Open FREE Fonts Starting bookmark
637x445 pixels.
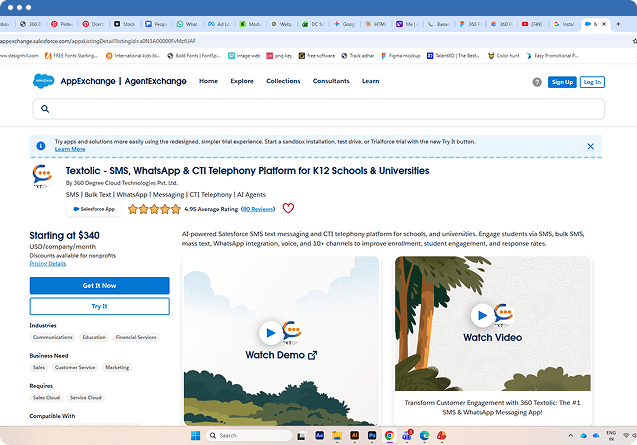coord(71,56)
